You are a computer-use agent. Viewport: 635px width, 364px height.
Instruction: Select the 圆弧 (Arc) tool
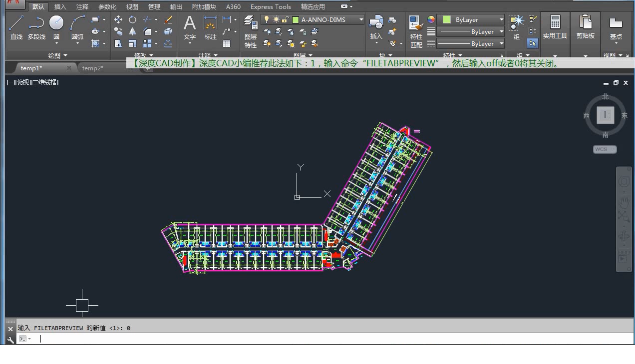77,27
